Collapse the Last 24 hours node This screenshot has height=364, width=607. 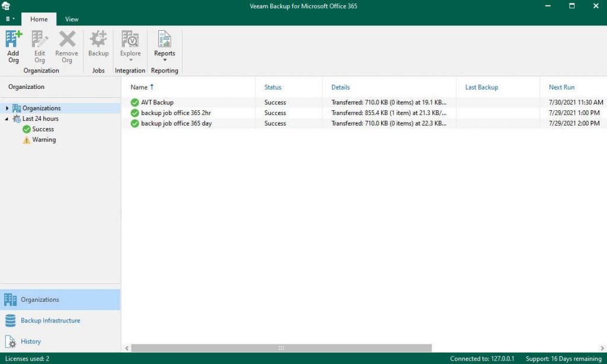(7, 119)
